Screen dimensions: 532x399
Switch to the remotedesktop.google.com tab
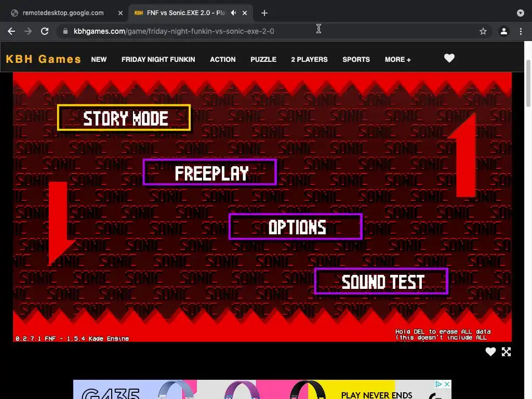(64, 13)
